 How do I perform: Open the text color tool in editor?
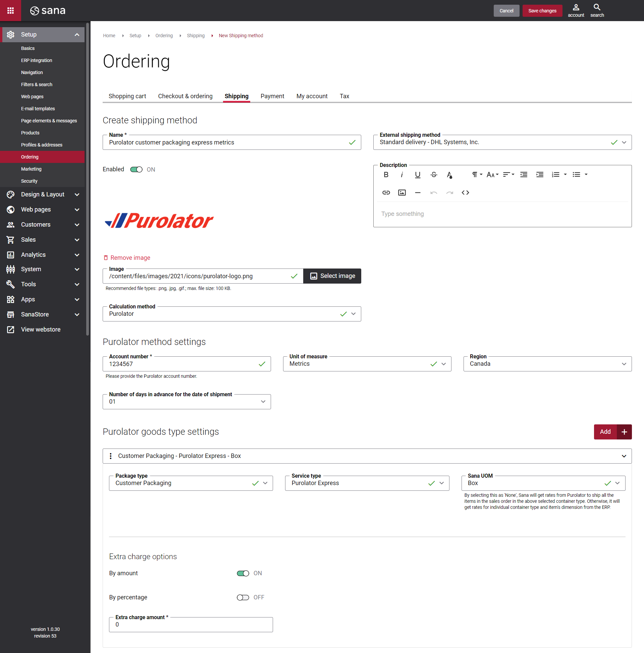[449, 175]
